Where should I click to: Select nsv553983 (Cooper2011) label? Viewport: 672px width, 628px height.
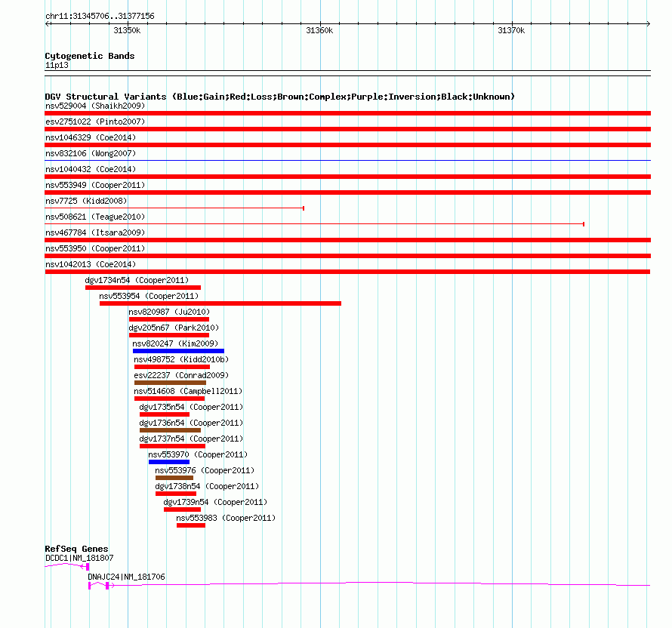coord(226,518)
